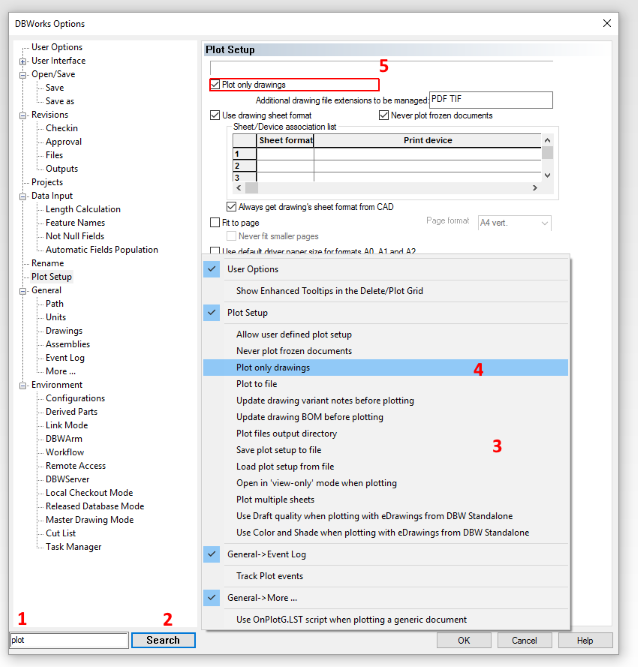Expand User Interface tree node
The width and height of the screenshot is (638, 667).
tap(23, 61)
